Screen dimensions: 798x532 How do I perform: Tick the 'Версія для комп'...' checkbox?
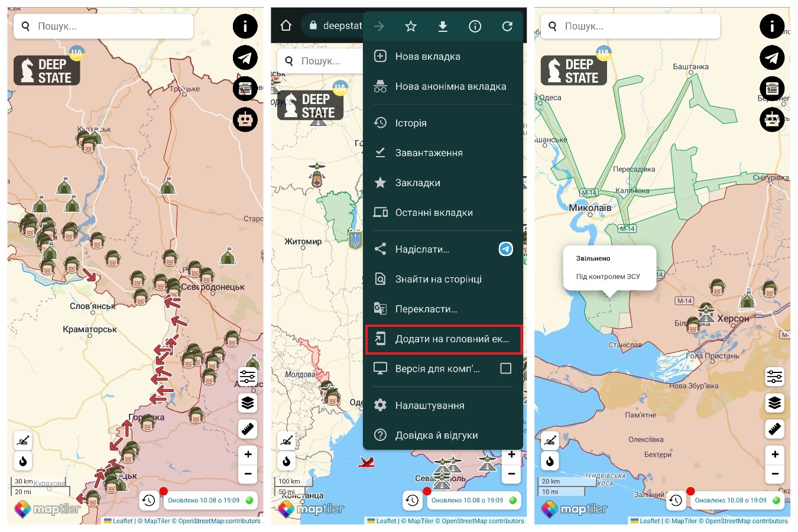click(x=506, y=368)
